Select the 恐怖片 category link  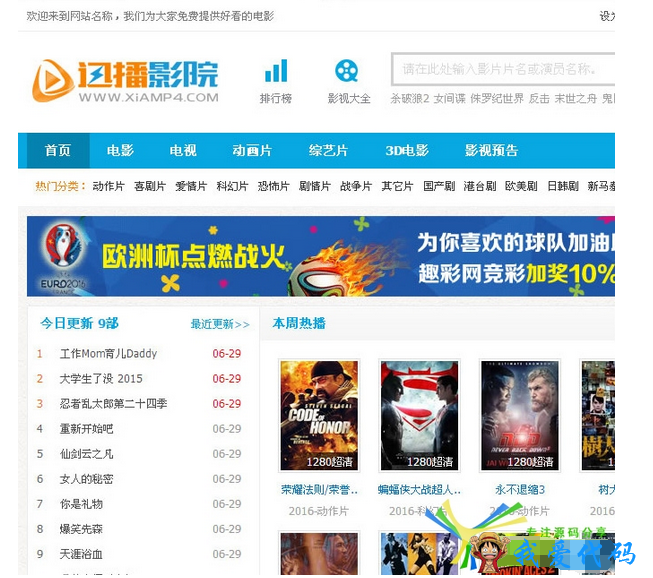point(274,186)
